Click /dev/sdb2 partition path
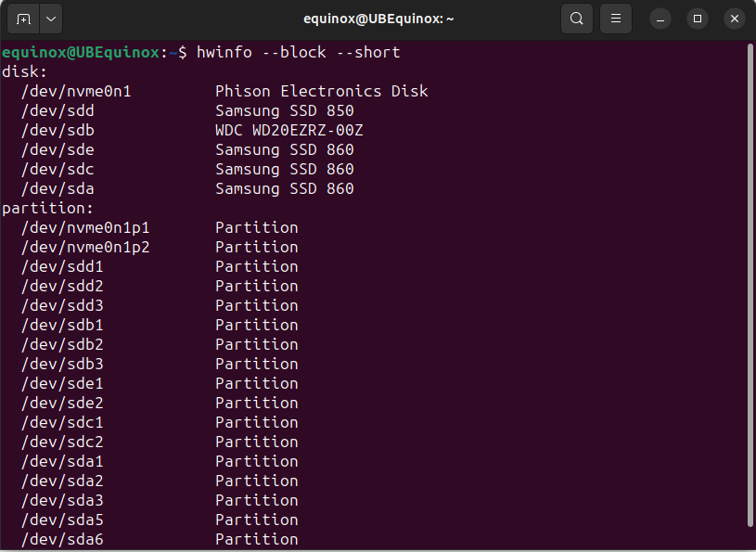The height and width of the screenshot is (552, 756). pyautogui.click(x=62, y=344)
